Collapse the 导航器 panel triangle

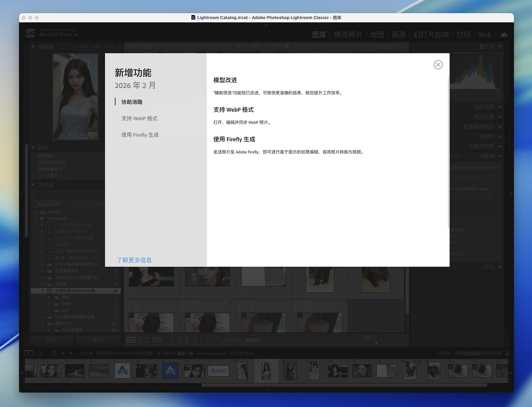33,47
